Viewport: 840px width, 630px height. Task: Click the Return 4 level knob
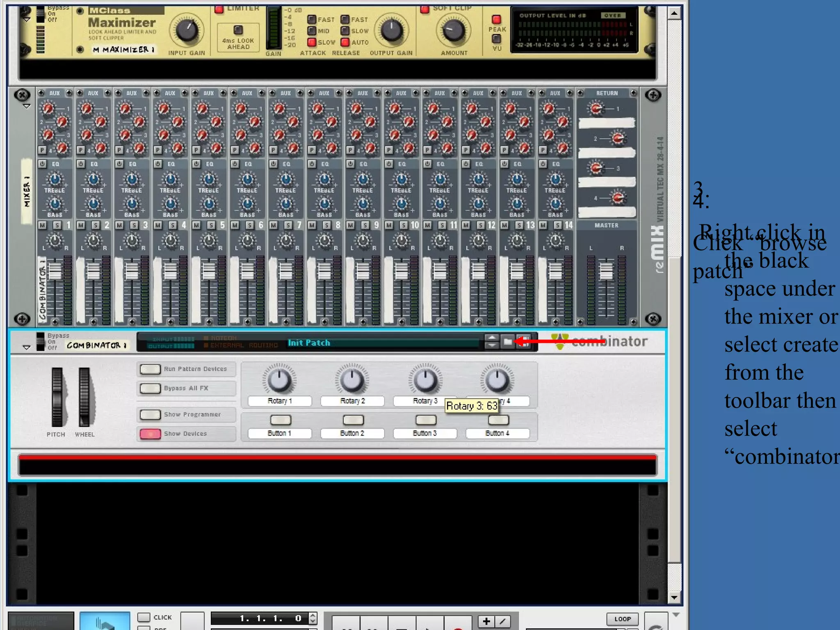pos(618,198)
